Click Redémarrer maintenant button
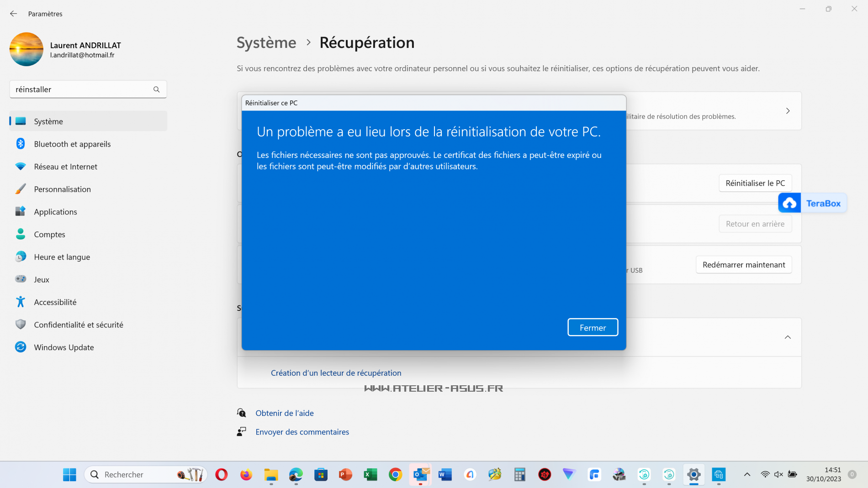The width and height of the screenshot is (868, 488). point(743,265)
